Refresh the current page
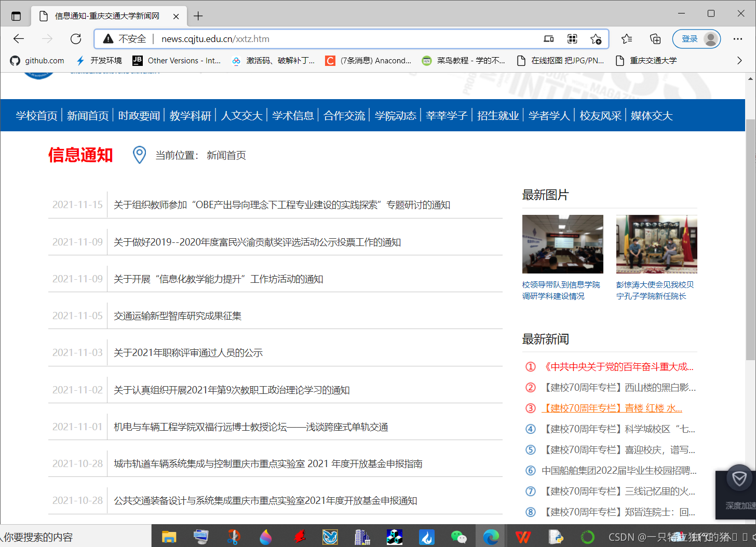The width and height of the screenshot is (756, 547). (x=76, y=39)
